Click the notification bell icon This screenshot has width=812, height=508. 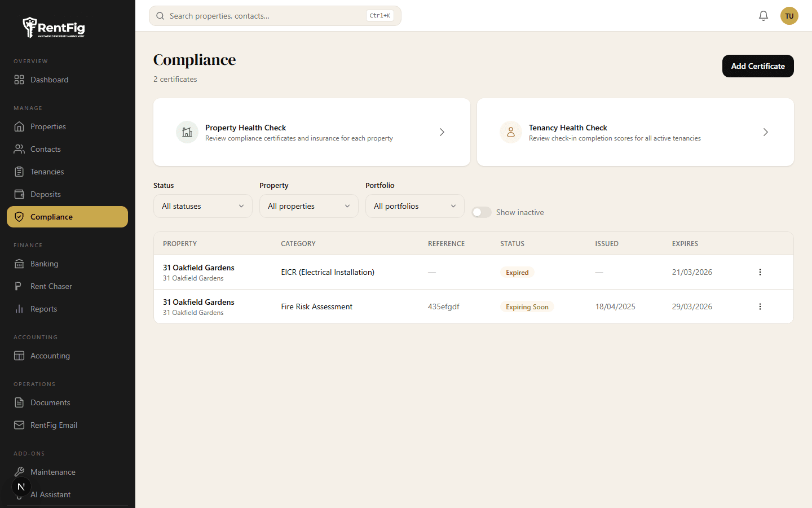point(764,16)
